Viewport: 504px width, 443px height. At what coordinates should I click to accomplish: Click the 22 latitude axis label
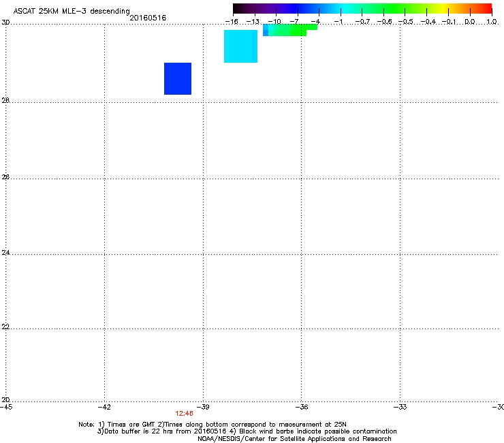point(5,326)
